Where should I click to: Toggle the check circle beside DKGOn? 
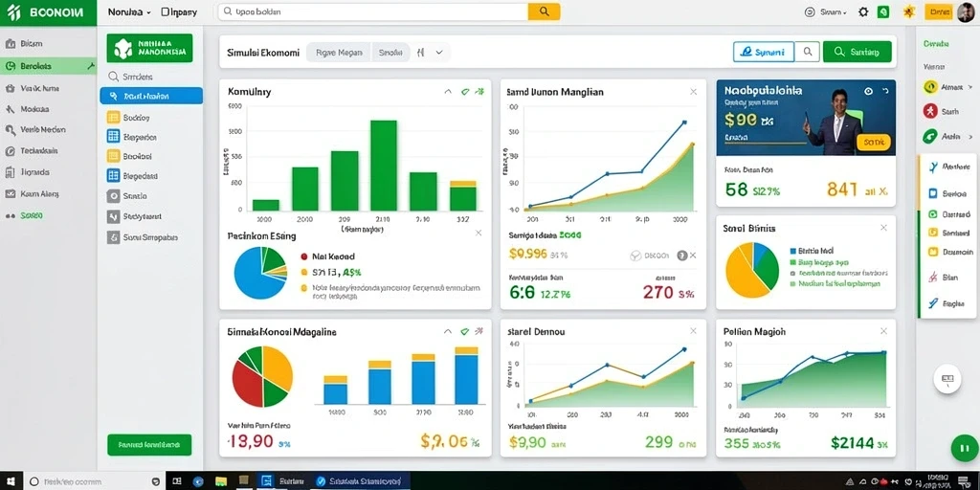pos(635,255)
